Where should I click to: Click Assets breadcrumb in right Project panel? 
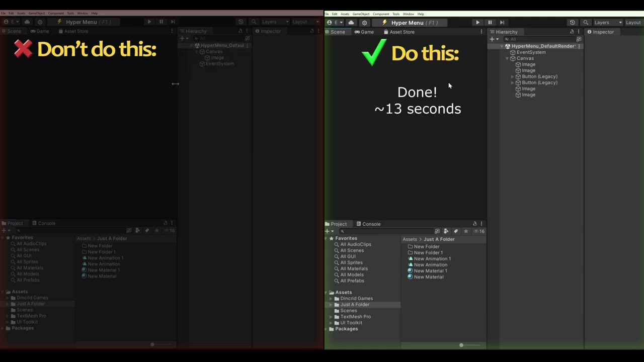410,239
